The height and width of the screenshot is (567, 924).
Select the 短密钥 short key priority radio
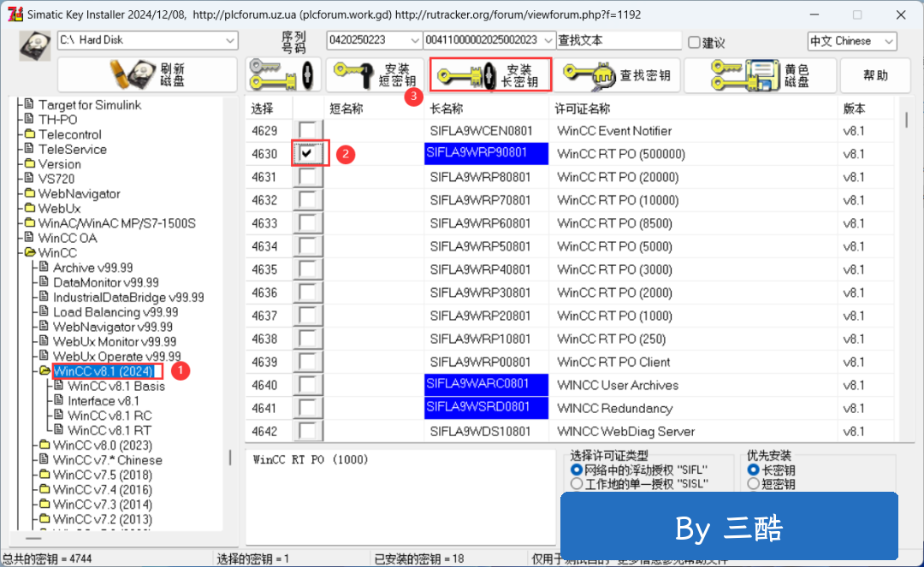(753, 484)
